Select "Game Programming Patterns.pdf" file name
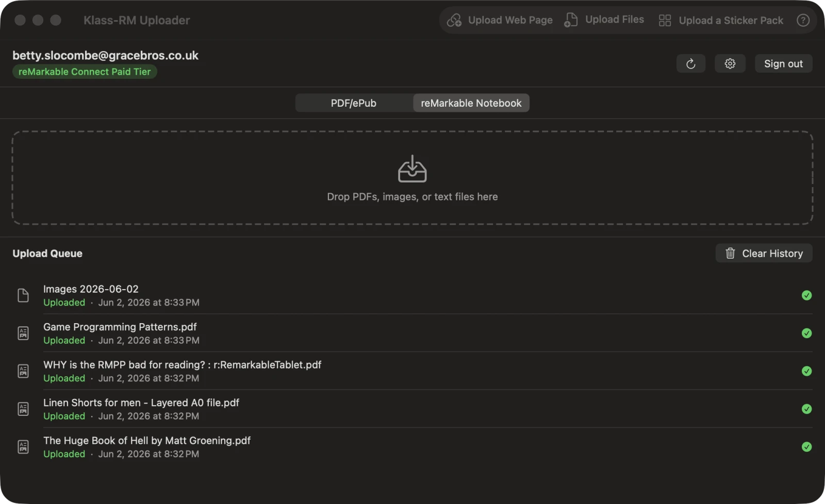The image size is (825, 504). (120, 327)
